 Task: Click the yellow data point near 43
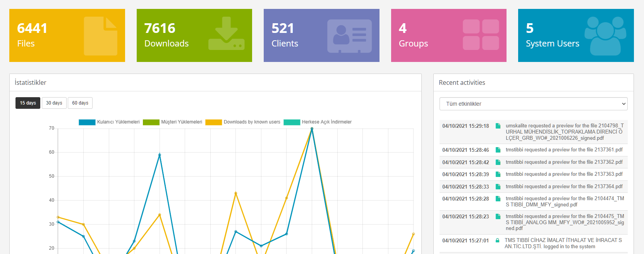[x=235, y=193]
